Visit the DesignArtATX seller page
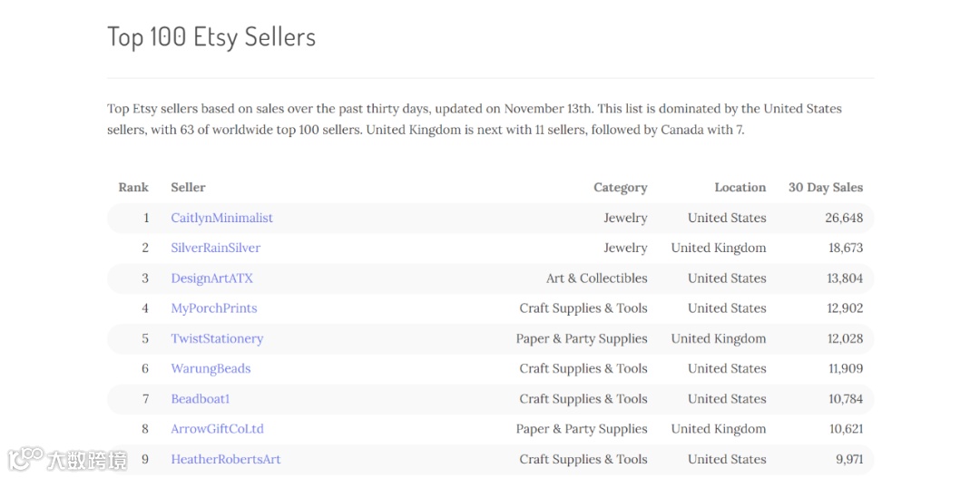The image size is (980, 478). click(211, 278)
